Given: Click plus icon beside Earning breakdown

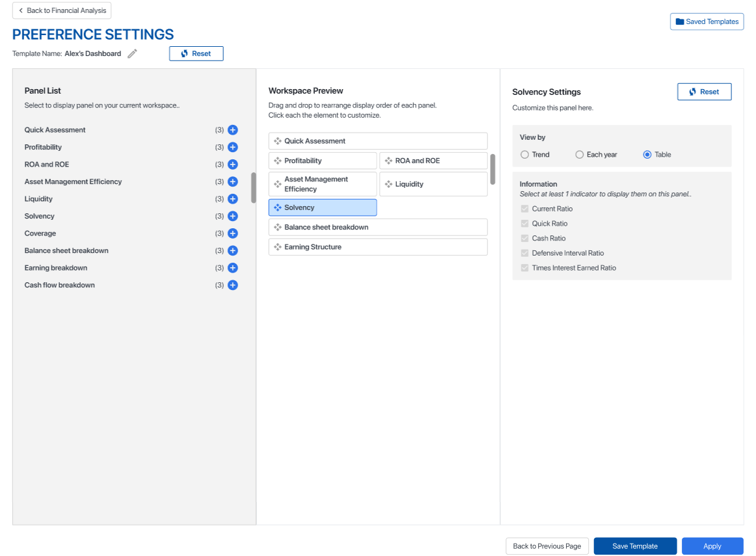Looking at the screenshot, I should click(232, 268).
